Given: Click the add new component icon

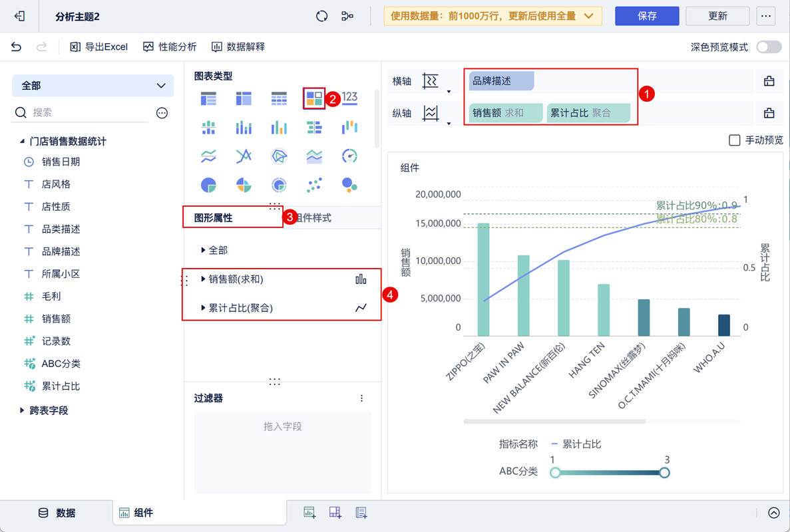Looking at the screenshot, I should pyautogui.click(x=309, y=512).
